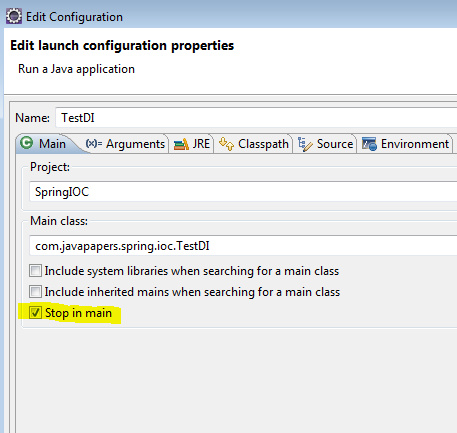
Task: Click the Project: group label
Action: click(50, 167)
